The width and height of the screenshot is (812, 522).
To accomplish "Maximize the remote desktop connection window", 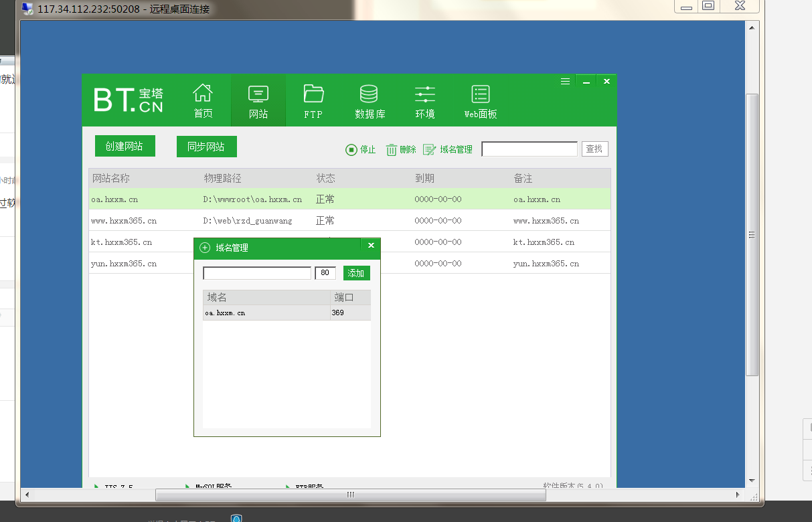I will (708, 5).
